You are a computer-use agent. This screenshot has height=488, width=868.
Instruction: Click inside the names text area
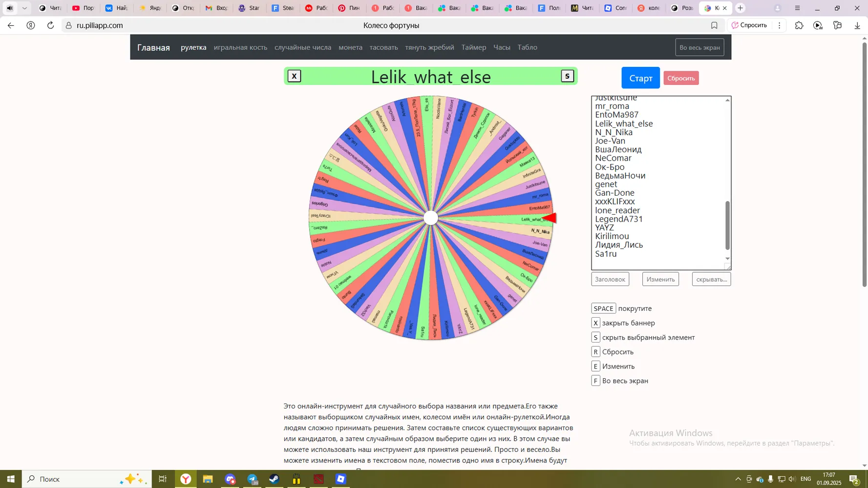657,183
